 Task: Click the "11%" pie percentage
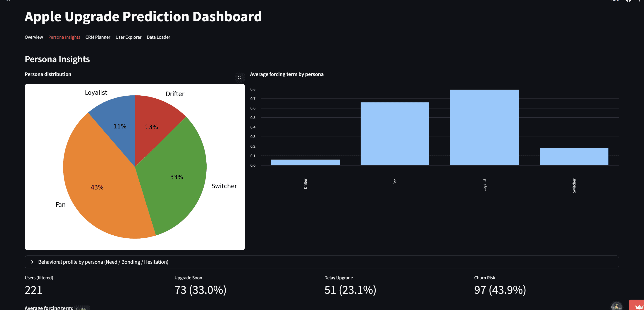pyautogui.click(x=120, y=126)
